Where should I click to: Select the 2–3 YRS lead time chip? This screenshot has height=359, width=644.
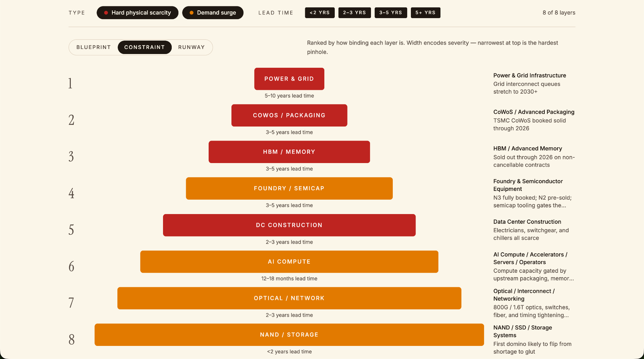coord(355,13)
